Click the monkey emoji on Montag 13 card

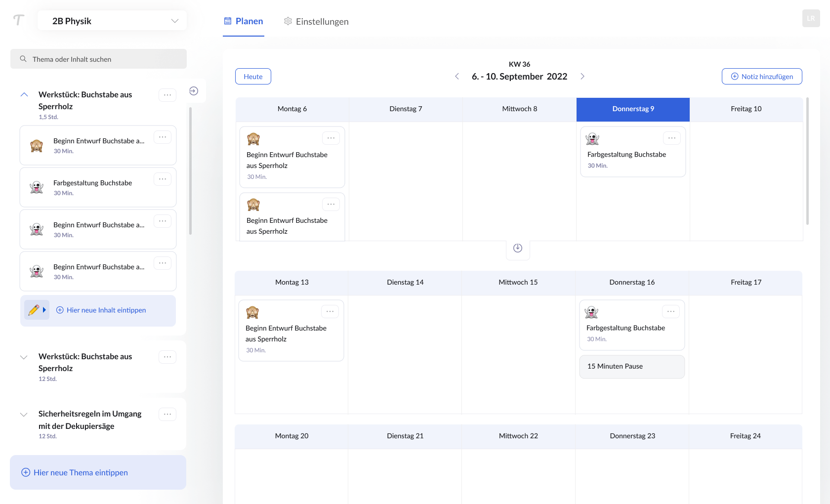252,312
